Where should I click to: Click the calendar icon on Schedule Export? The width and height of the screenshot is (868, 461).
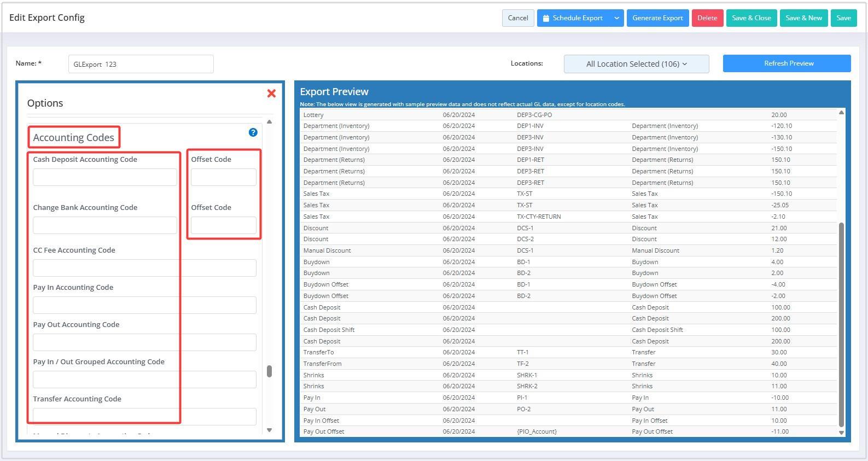(546, 18)
